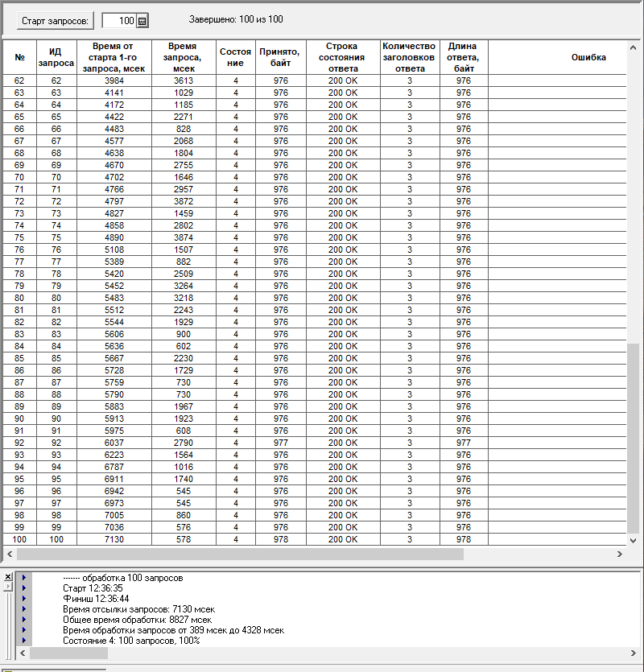Click log panel horizontal scroll left arrow
Image resolution: width=644 pixels, height=672 pixels.
(23, 653)
